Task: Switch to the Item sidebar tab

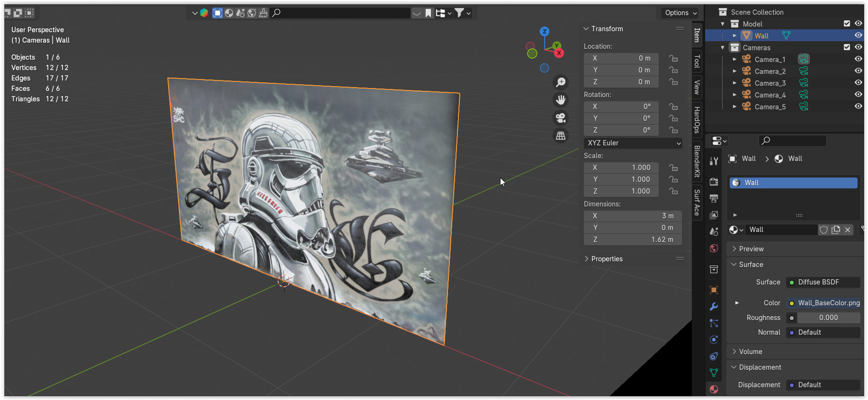Action: [x=697, y=36]
